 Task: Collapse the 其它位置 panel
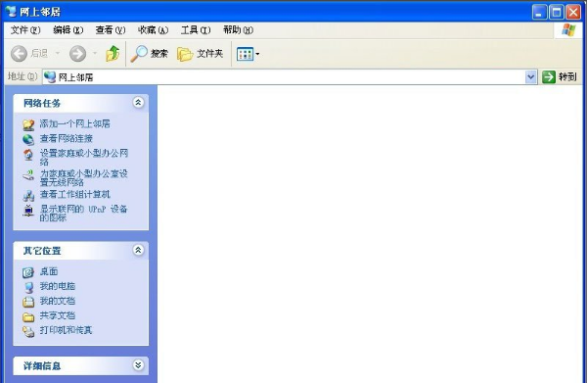138,250
